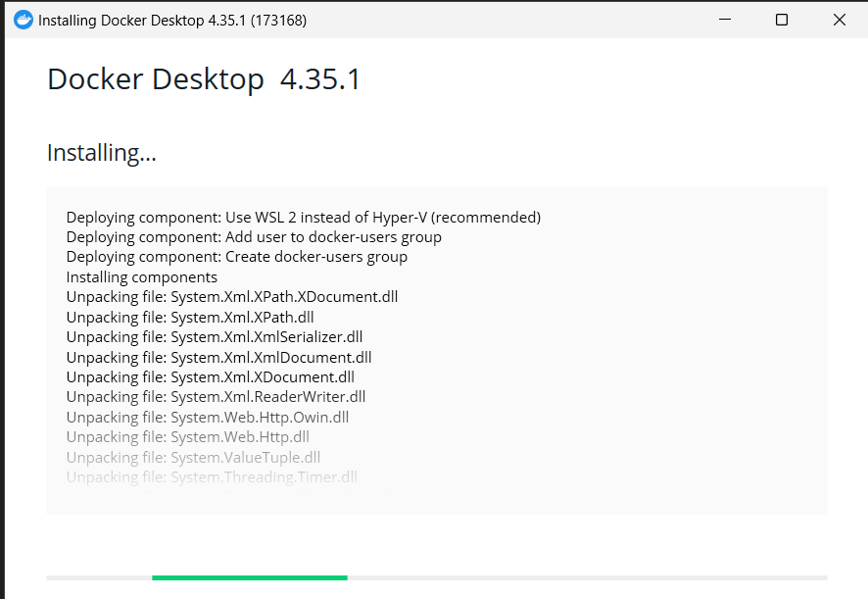The width and height of the screenshot is (868, 599).
Task: Click the 'Unpacking file: System.Xml.XDocument.dll' line
Action: 211,377
